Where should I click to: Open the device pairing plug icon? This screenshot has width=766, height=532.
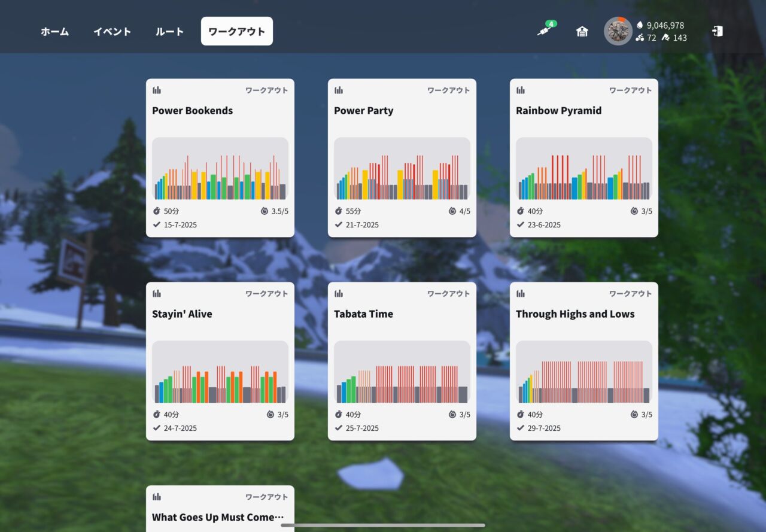tap(544, 31)
